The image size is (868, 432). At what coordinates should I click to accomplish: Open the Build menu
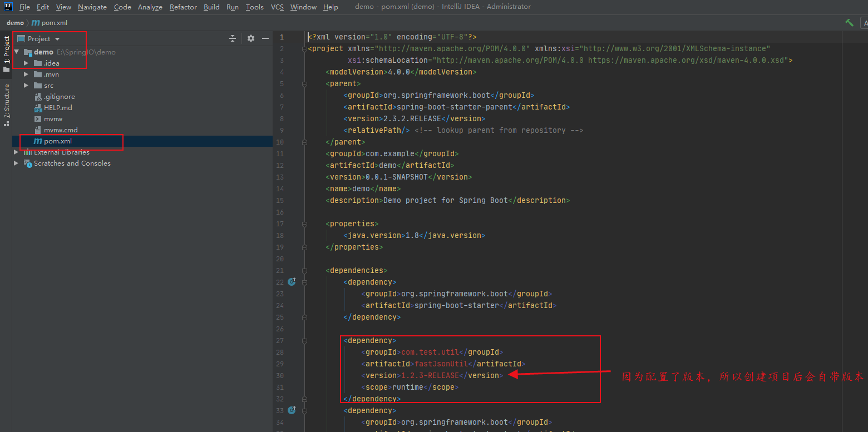211,7
